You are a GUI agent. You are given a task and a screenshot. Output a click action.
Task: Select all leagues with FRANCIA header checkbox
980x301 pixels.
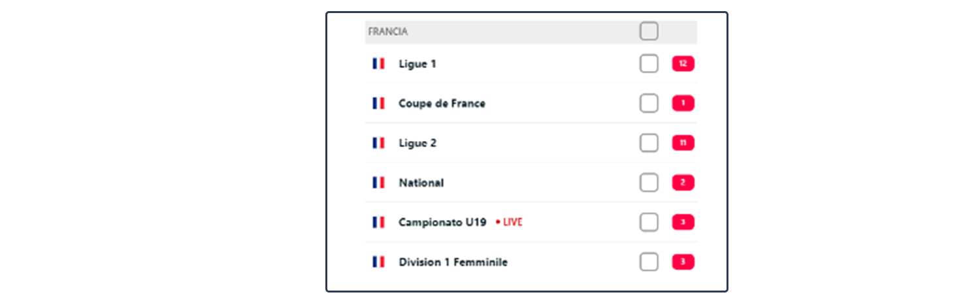click(x=649, y=31)
